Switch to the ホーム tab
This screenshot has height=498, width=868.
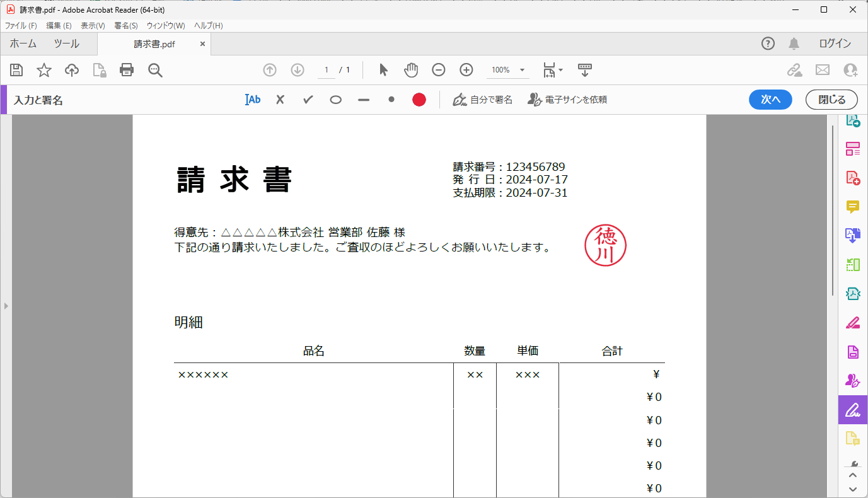[x=23, y=43]
